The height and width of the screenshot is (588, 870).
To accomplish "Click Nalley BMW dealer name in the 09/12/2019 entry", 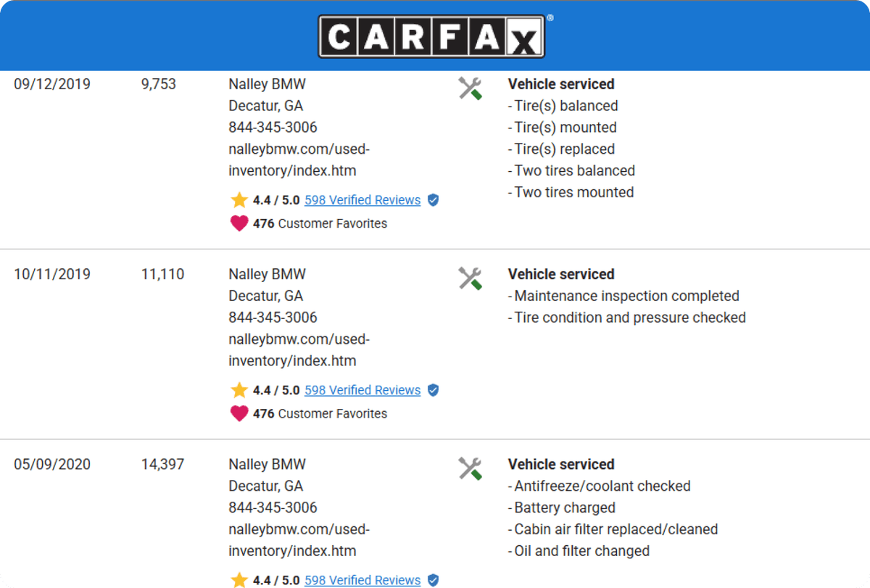I will [268, 84].
